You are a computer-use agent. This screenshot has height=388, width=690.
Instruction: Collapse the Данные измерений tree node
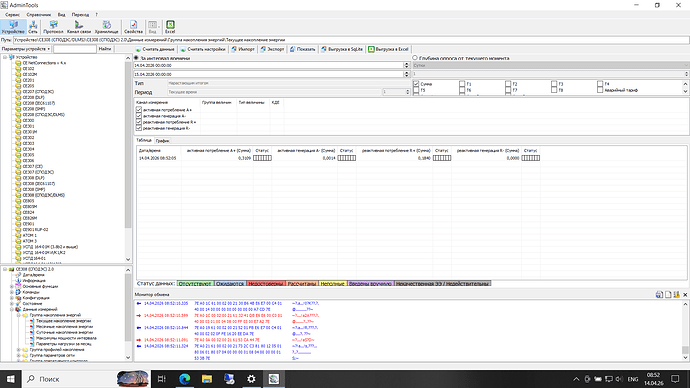[x=12, y=309]
